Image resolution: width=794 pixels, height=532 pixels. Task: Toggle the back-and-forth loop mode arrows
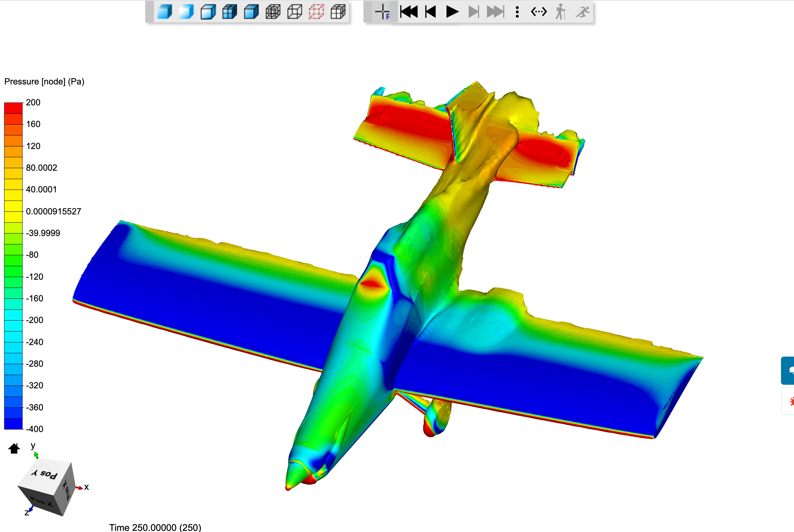[x=539, y=12]
